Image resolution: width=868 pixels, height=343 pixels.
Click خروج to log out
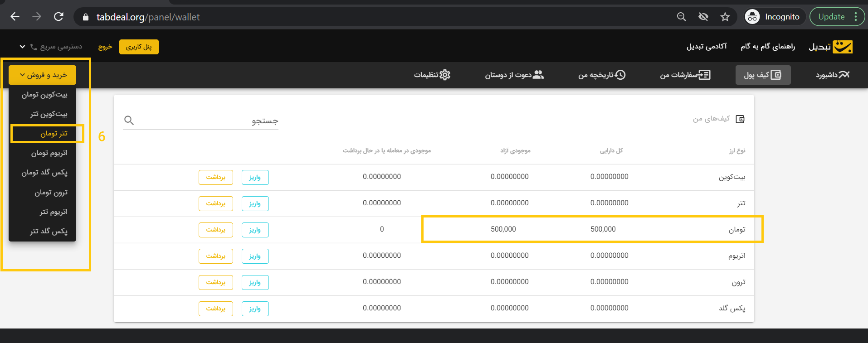[x=105, y=47]
